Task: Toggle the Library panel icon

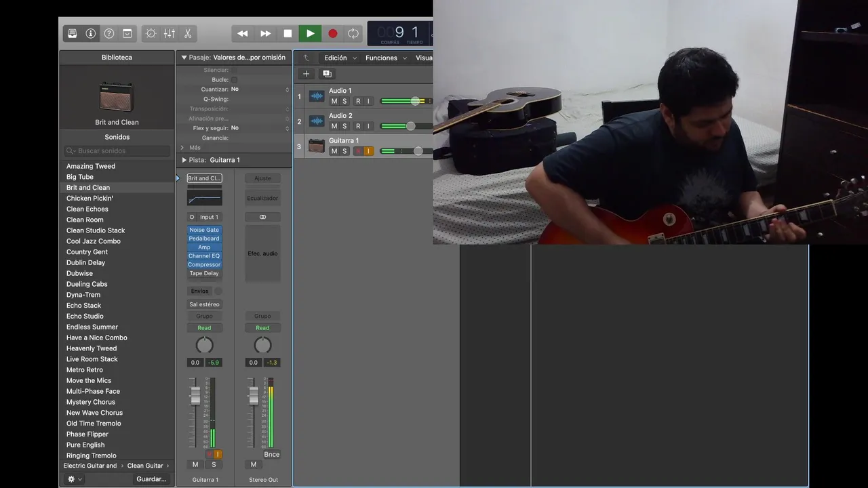Action: click(73, 33)
